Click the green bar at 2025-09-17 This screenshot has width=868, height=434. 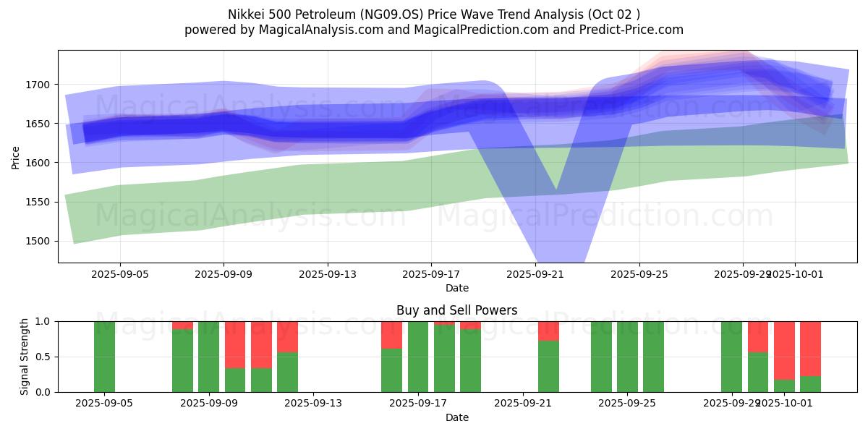coord(418,357)
